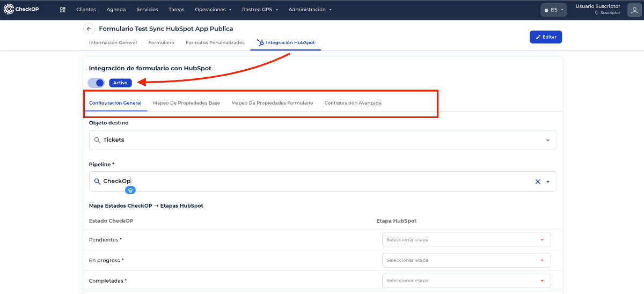Go back with the arrow button
This screenshot has width=644, height=294.
(89, 29)
